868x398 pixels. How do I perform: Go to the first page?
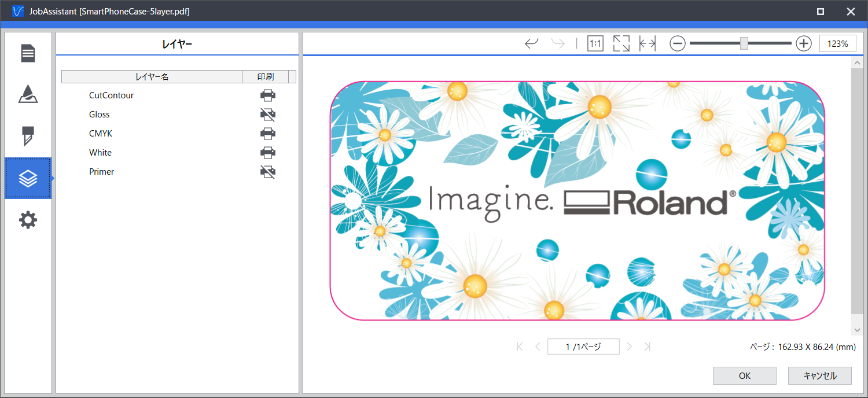(x=520, y=347)
